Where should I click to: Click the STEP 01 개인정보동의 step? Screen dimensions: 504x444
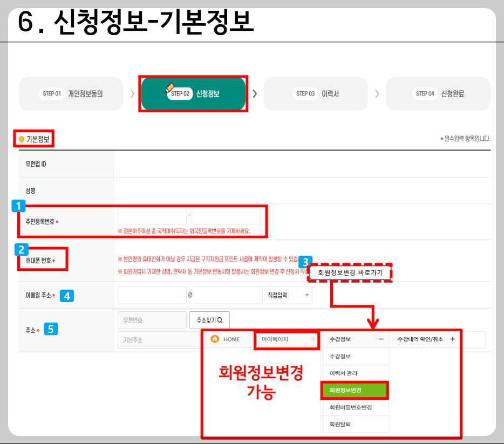(71, 93)
